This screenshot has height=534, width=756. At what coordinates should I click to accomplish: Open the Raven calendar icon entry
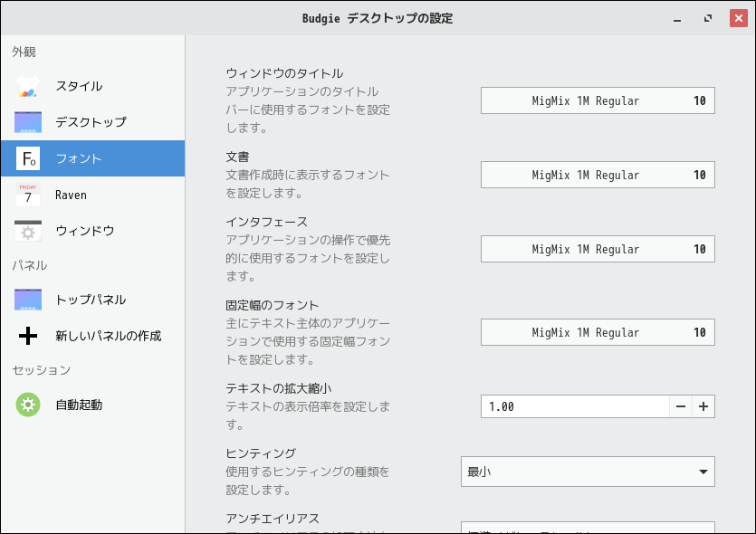point(28,195)
